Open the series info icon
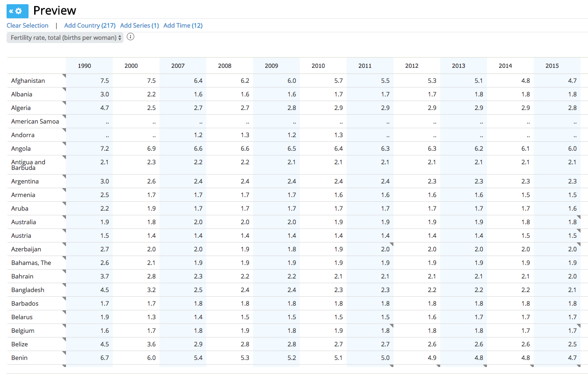Image resolution: width=588 pixels, height=374 pixels. coord(131,37)
